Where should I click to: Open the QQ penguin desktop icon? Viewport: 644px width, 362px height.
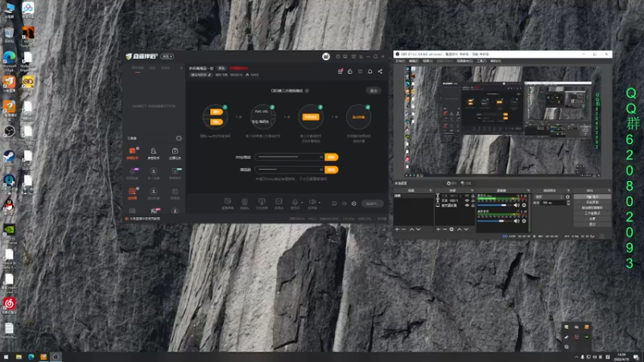pos(9,205)
